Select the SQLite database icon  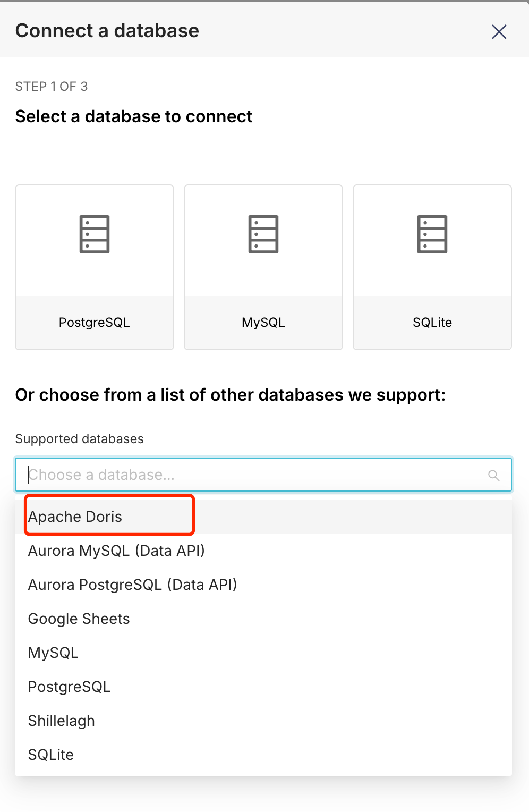pos(432,234)
